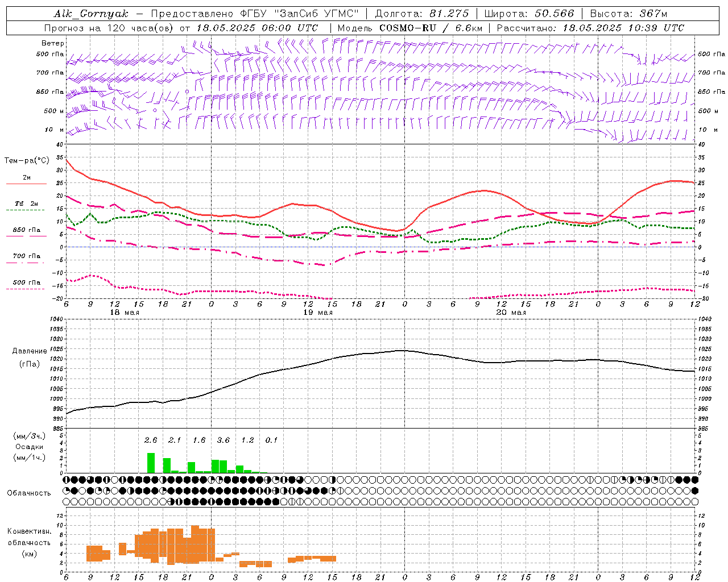Click the 850 гПа temperature legend label

[x=27, y=230]
